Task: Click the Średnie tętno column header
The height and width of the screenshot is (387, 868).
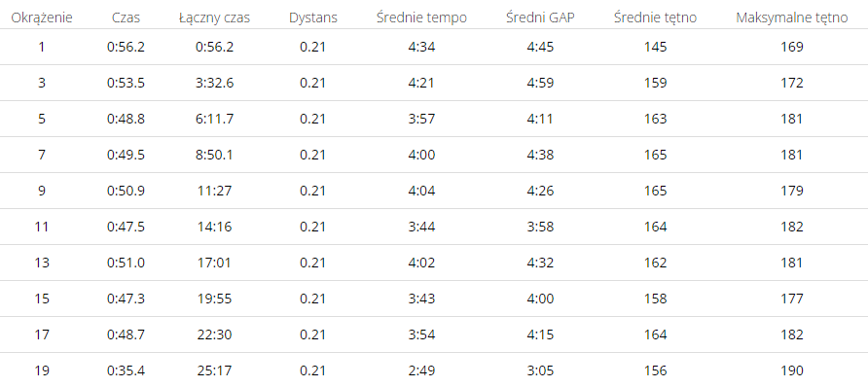Action: tap(655, 18)
